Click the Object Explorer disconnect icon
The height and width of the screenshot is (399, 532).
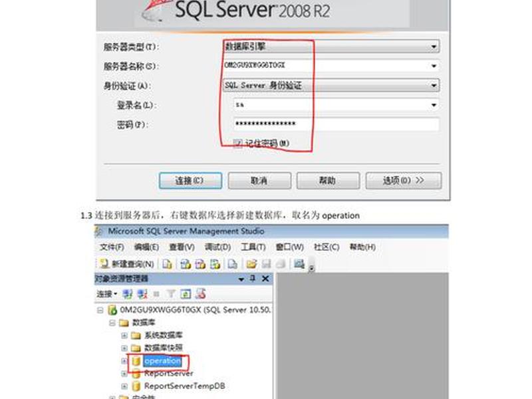pyautogui.click(x=142, y=294)
